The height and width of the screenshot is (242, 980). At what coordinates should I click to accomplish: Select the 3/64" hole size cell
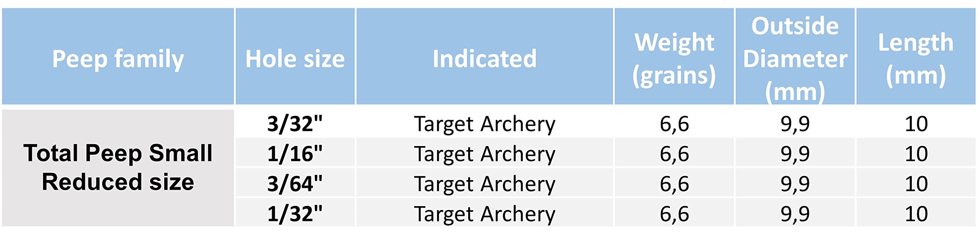click(x=295, y=183)
